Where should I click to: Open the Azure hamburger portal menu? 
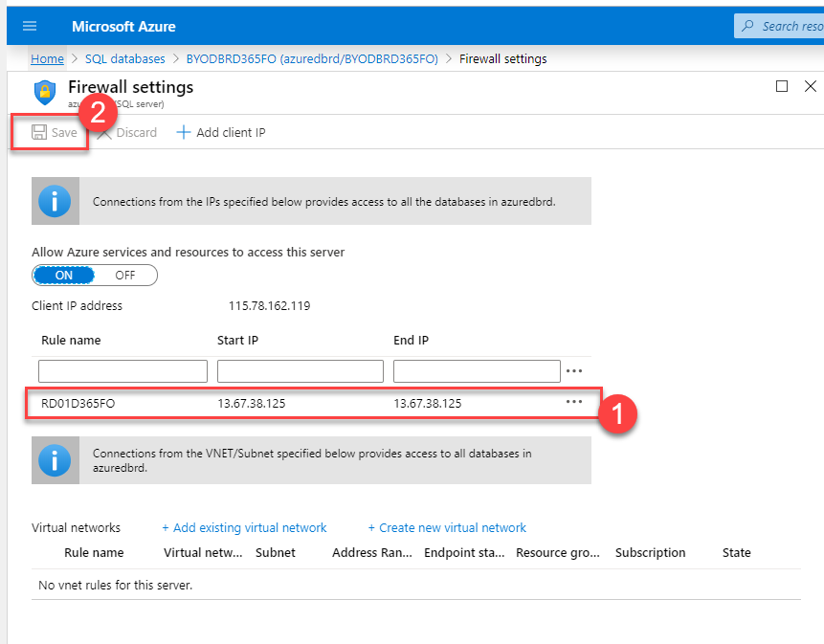(x=30, y=26)
